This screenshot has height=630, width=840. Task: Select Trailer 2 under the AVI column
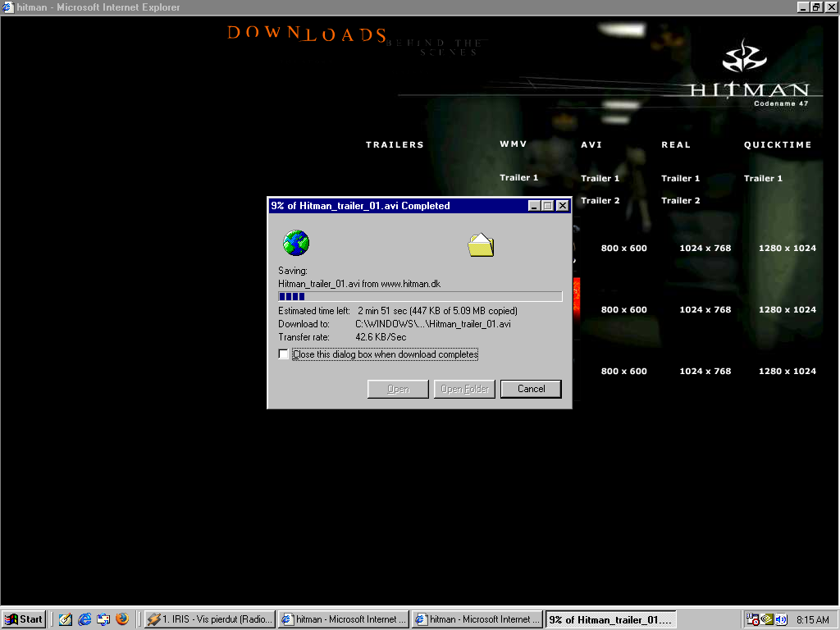[x=600, y=200]
